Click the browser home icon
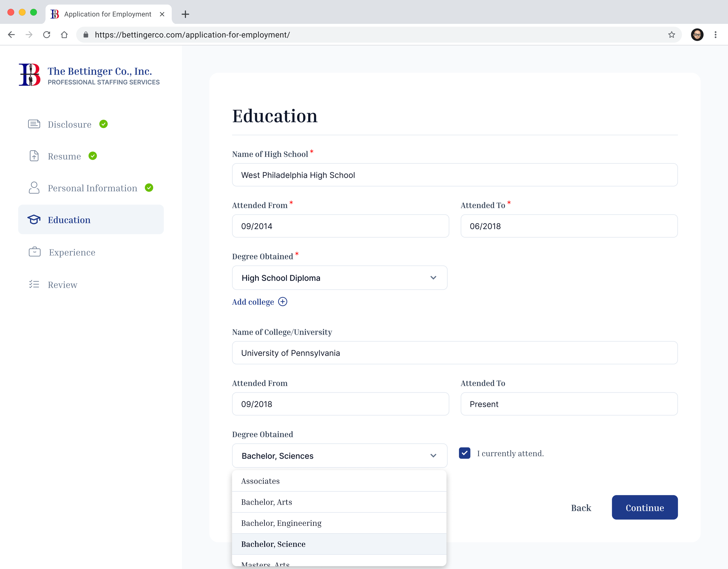The image size is (728, 569). click(64, 35)
